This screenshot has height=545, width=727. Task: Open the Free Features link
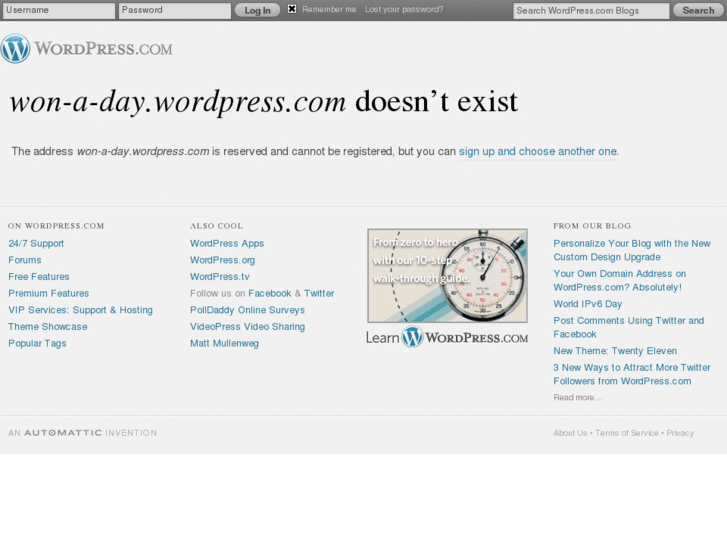coord(39,277)
